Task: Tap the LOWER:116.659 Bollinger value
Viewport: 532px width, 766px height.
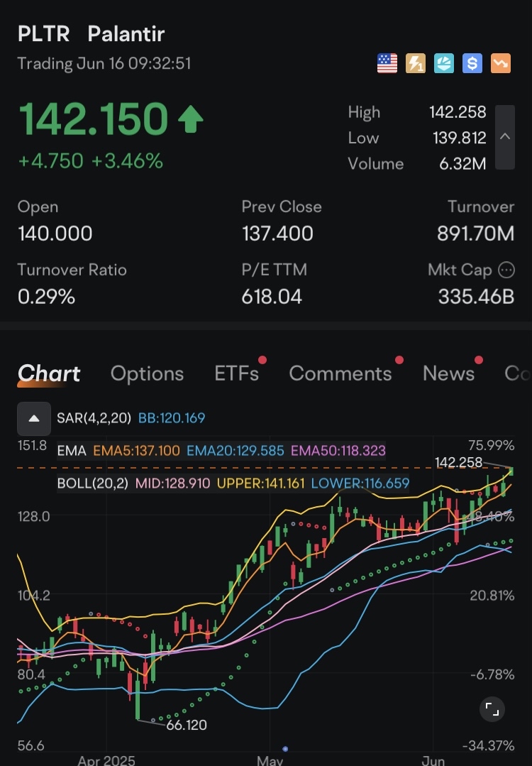Action: [360, 483]
